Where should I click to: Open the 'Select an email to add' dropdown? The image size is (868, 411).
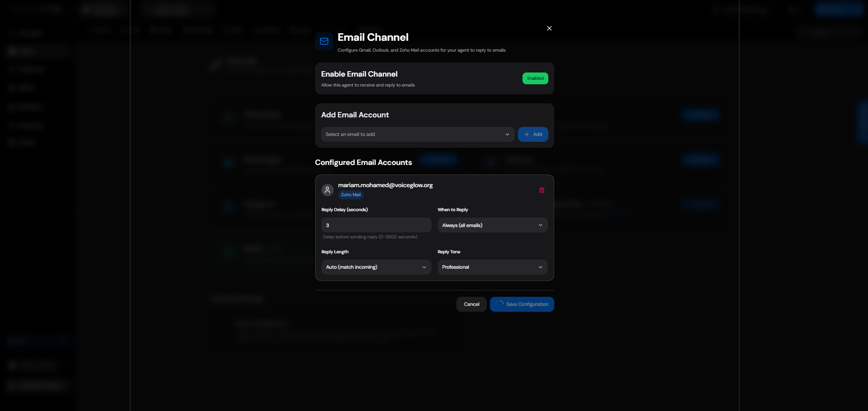pos(417,135)
